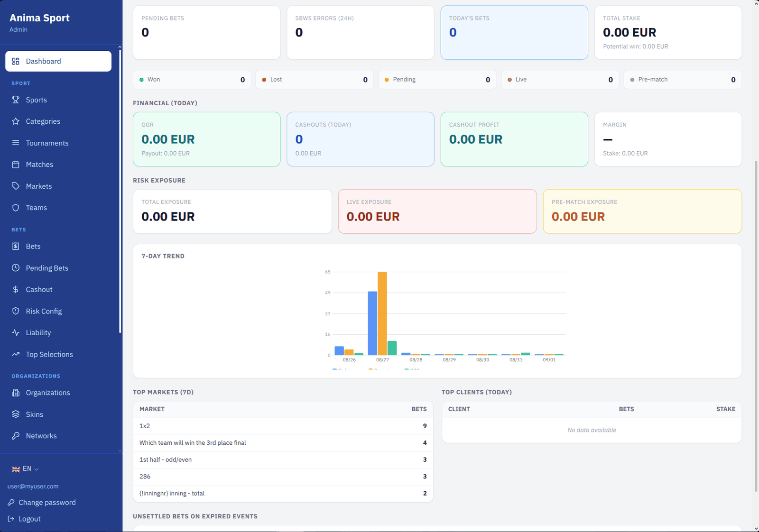Screen dimensions: 759x532
Task: Click the Skins layers icon
Action: point(16,414)
